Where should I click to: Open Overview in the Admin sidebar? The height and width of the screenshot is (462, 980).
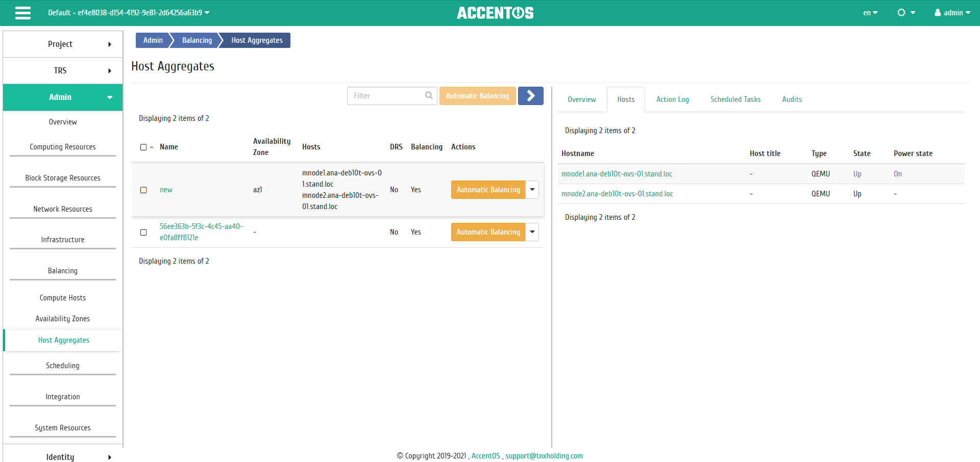click(x=63, y=122)
